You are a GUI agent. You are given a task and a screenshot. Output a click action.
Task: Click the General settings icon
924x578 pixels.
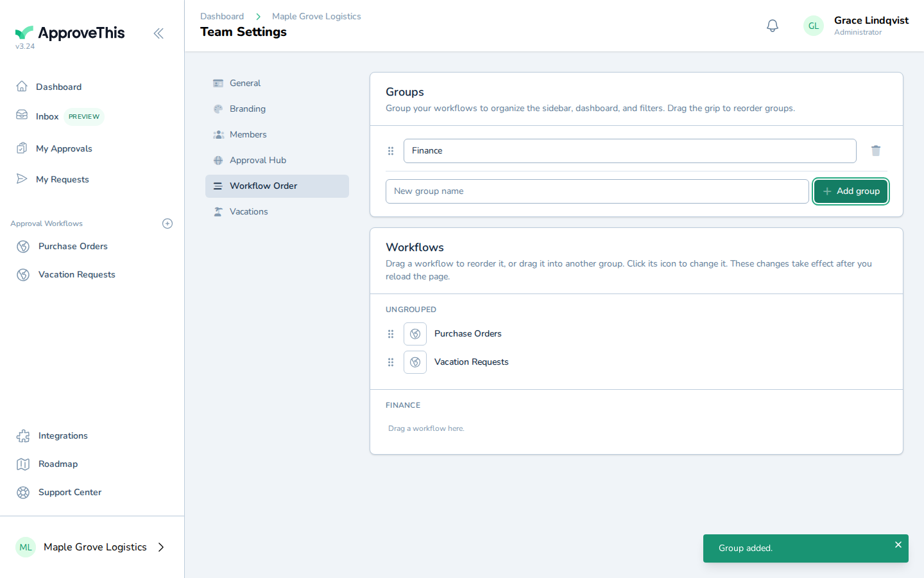(x=218, y=83)
